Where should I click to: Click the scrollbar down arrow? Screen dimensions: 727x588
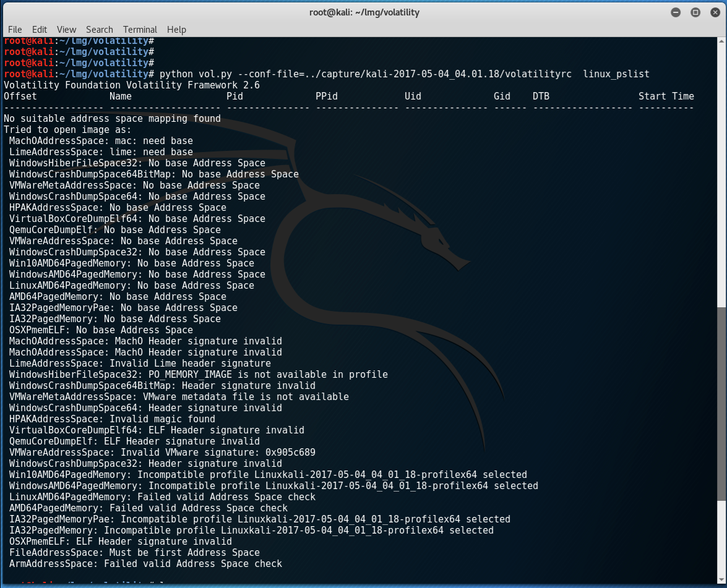pyautogui.click(x=721, y=580)
